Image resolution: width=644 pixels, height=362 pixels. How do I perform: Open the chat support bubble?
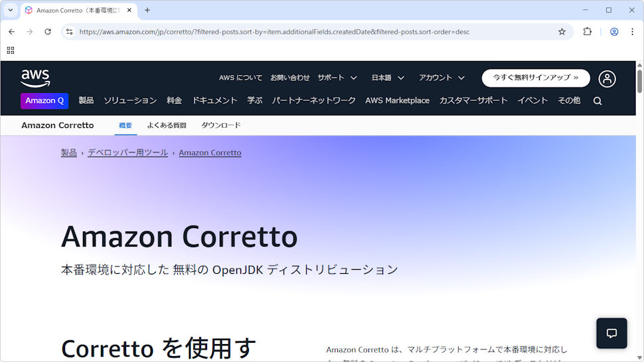[611, 333]
